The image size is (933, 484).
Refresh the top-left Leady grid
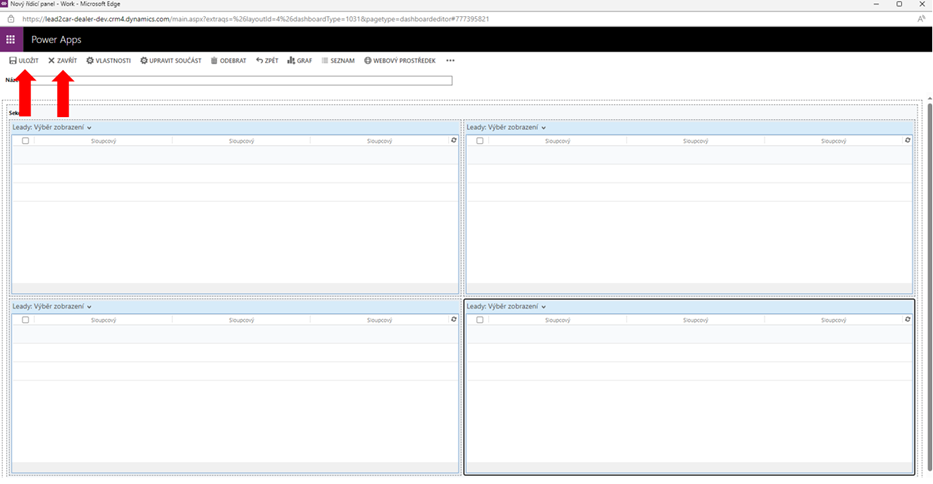pyautogui.click(x=453, y=141)
